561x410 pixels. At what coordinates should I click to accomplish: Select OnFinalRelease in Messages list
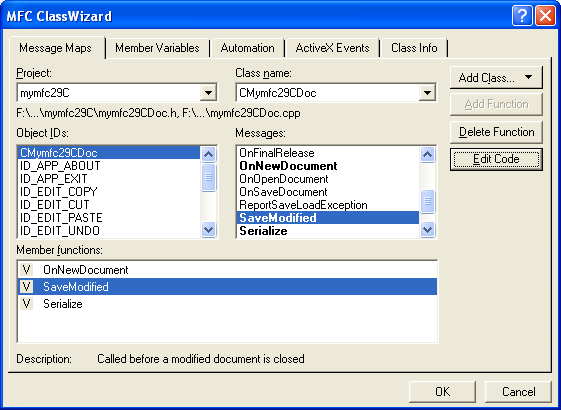(328, 153)
